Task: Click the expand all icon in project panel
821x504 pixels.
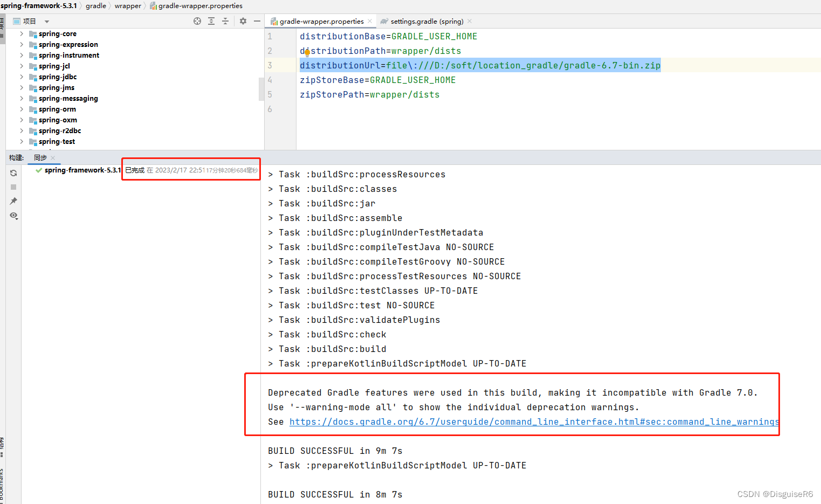Action: pyautogui.click(x=211, y=21)
